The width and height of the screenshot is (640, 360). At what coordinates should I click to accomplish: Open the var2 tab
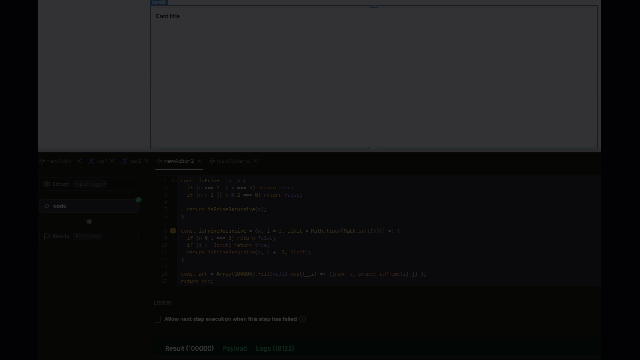pyautogui.click(x=136, y=161)
